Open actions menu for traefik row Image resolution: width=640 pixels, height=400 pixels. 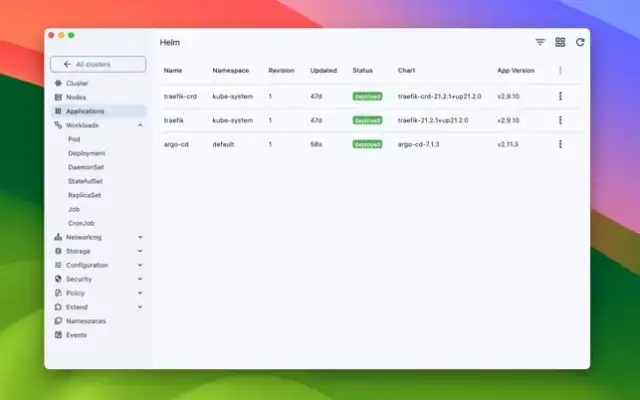(560, 120)
